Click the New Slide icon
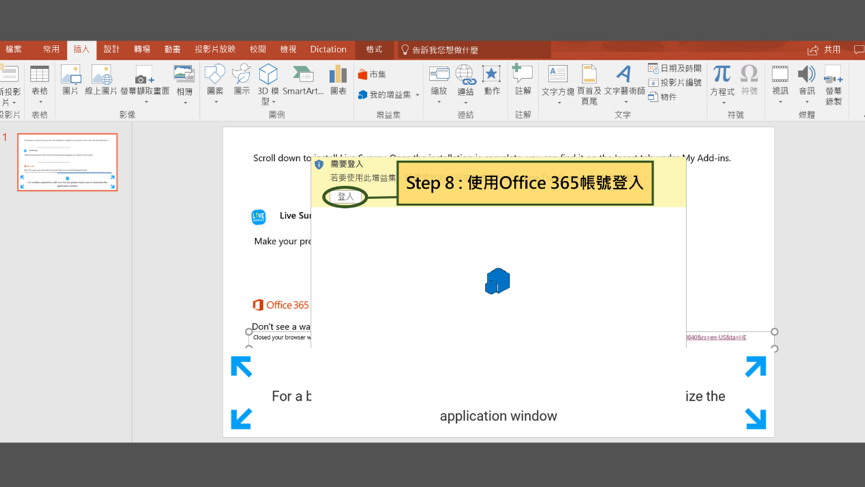 click(8, 74)
